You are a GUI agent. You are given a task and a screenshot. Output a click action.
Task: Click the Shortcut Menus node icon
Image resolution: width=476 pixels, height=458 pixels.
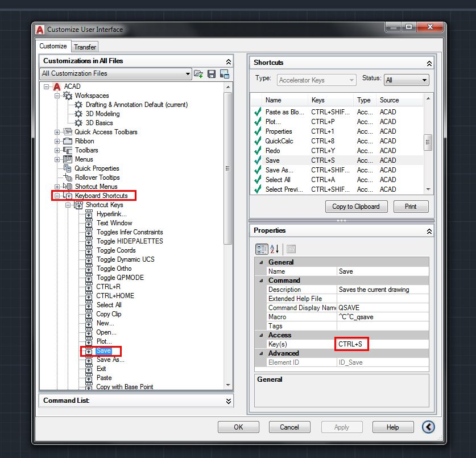(x=68, y=187)
